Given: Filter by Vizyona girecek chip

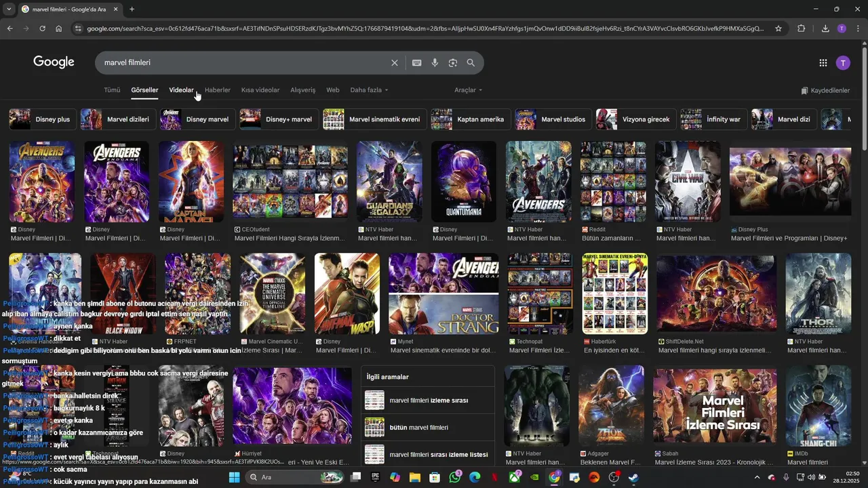Looking at the screenshot, I should tap(635, 119).
